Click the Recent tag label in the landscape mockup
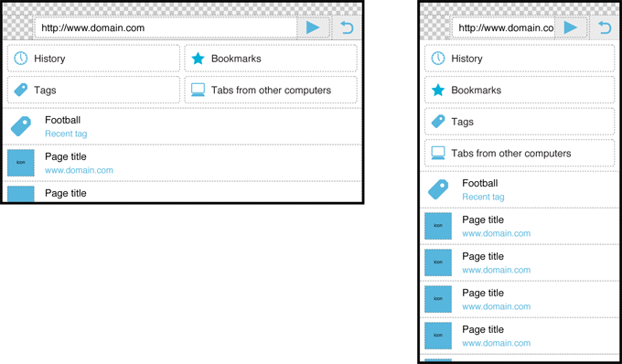The height and width of the screenshot is (364, 622). pos(66,134)
